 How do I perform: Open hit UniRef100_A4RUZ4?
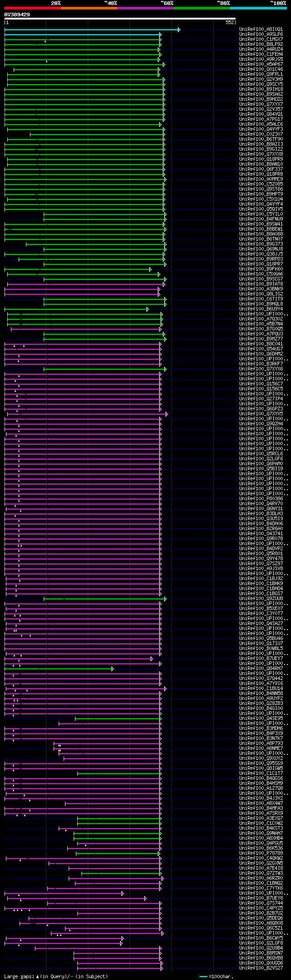tap(261, 49)
